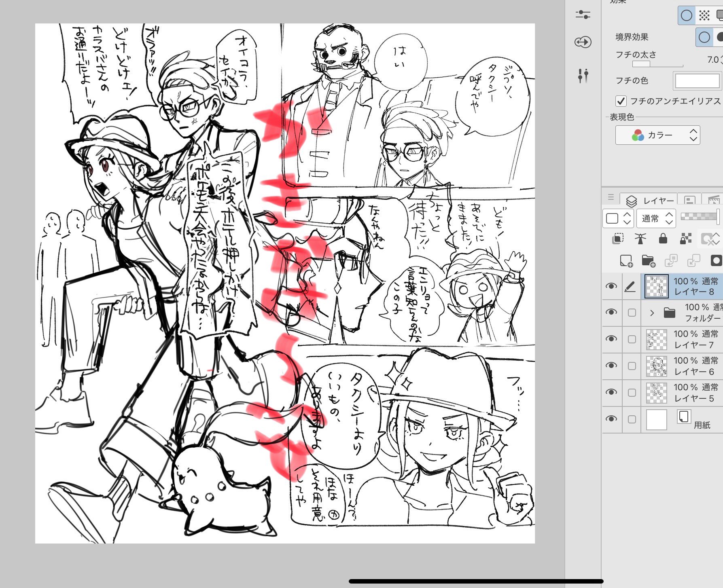Open the カラー expression color dropdown
This screenshot has height=588, width=723.
tap(657, 135)
